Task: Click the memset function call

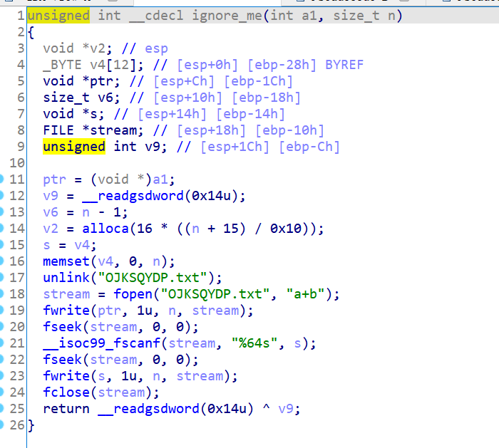Action: coord(66,261)
